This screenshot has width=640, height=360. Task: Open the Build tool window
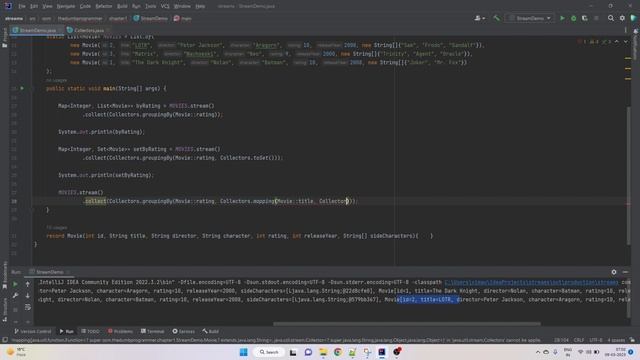[x=211, y=331]
